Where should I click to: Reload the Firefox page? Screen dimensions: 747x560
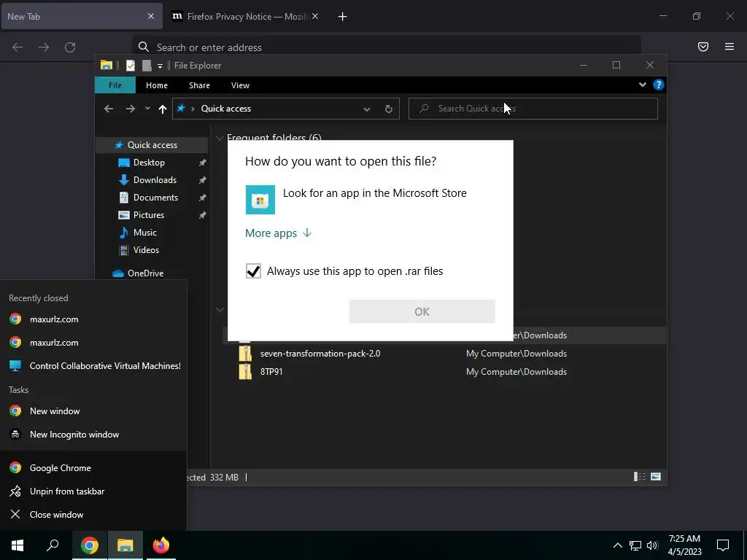pyautogui.click(x=70, y=47)
